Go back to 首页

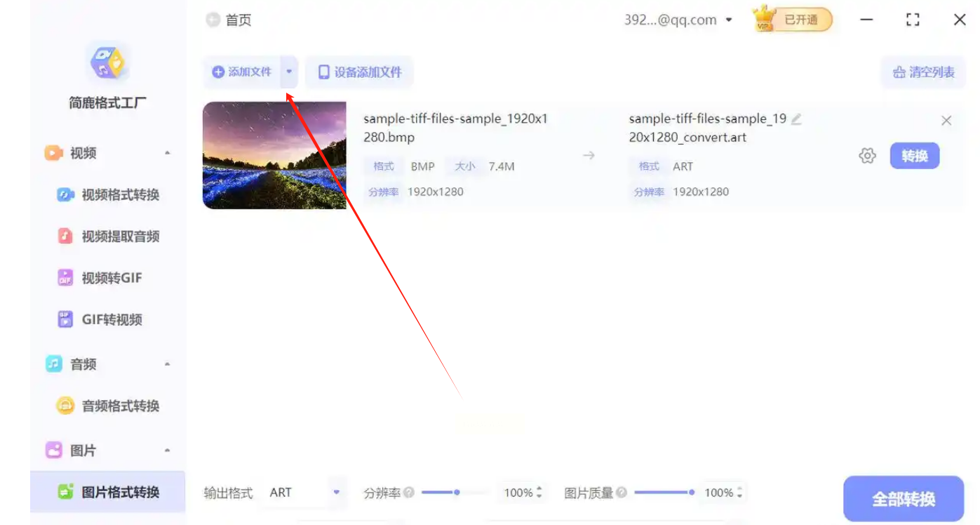(238, 20)
